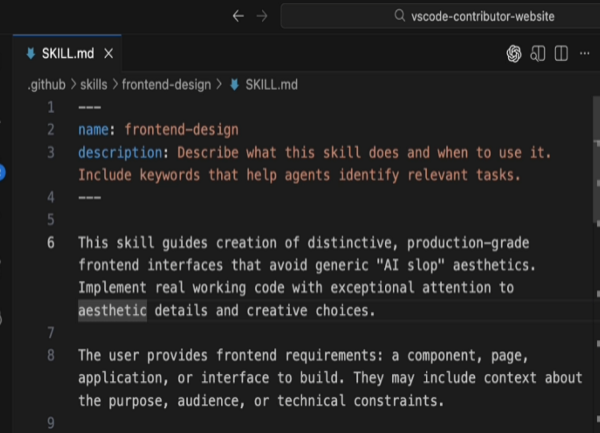Click .github in the breadcrumb
Image resolution: width=600 pixels, height=433 pixels.
46,85
